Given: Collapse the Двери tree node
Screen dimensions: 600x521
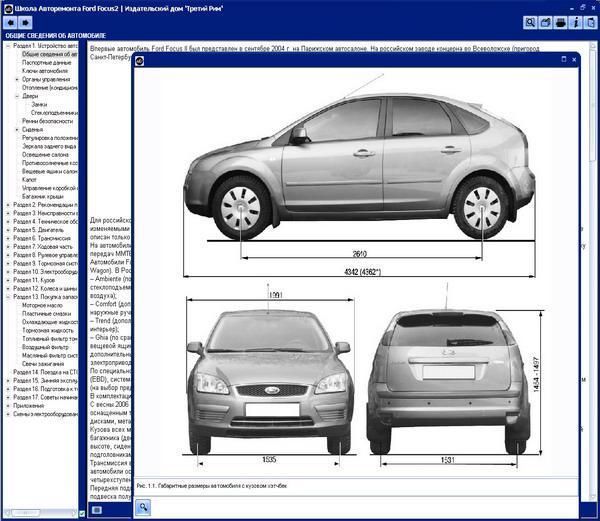Looking at the screenshot, I should point(17,96).
